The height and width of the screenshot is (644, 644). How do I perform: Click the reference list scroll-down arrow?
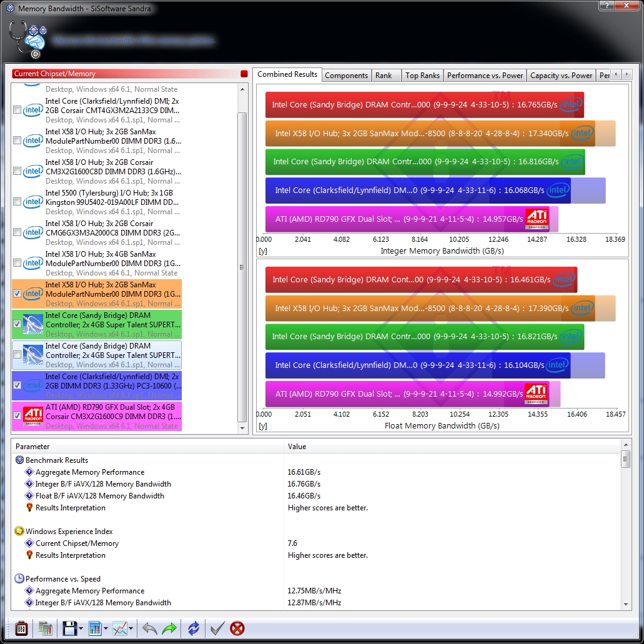[242, 428]
